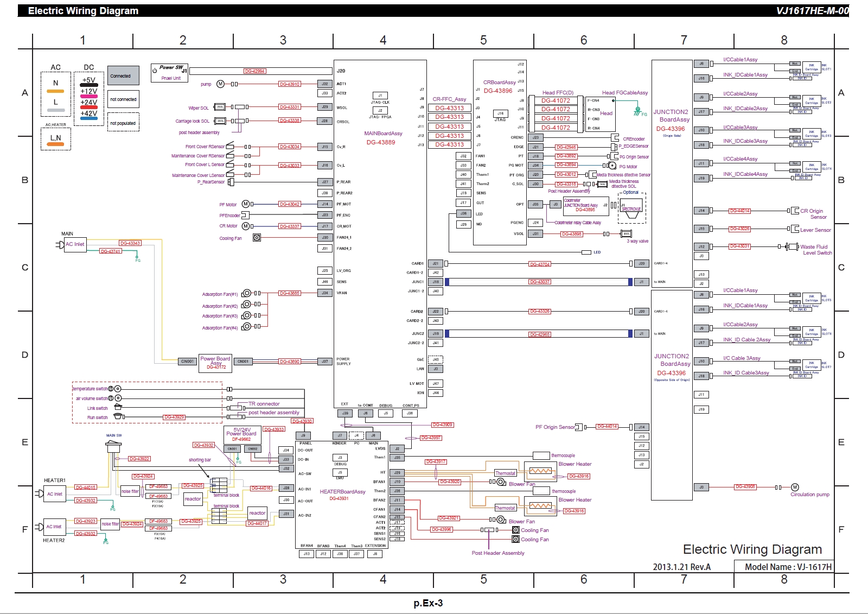Select the CR Motor symbol
Image resolution: width=868 pixels, height=614 pixels.
coord(246,226)
